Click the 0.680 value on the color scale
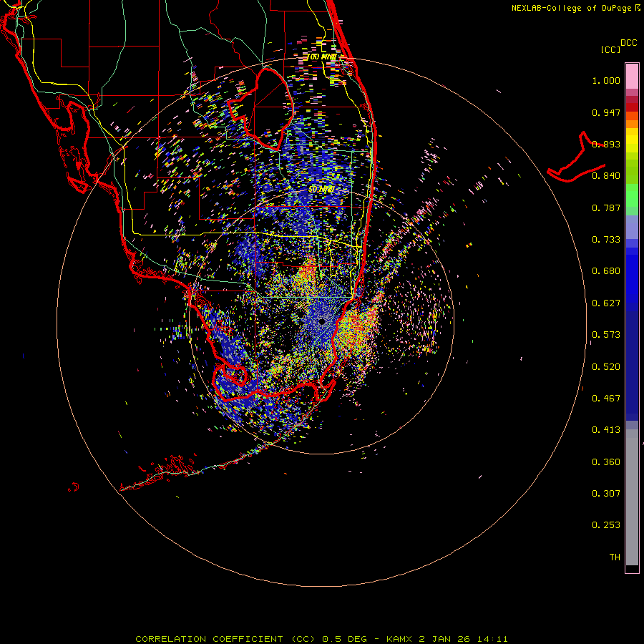644x644 pixels. tap(606, 271)
